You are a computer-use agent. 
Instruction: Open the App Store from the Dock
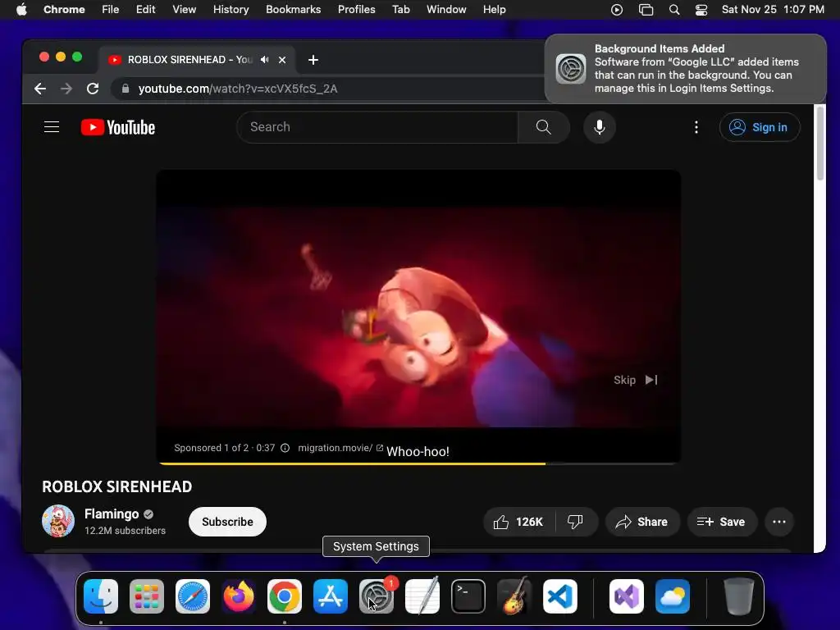coord(331,596)
